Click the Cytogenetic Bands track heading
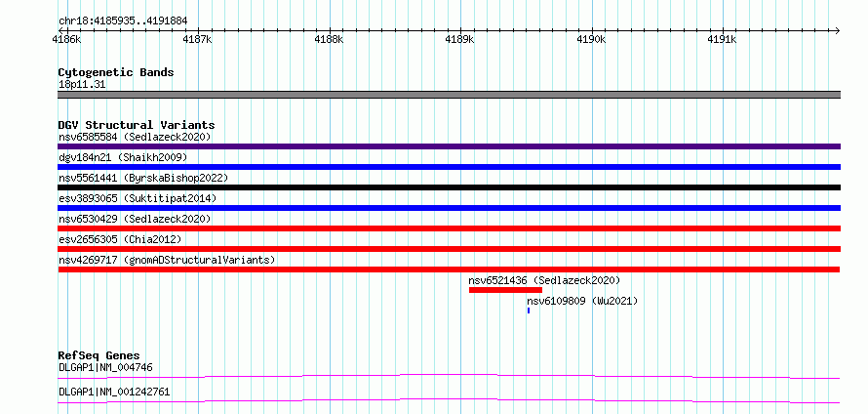 click(x=116, y=72)
